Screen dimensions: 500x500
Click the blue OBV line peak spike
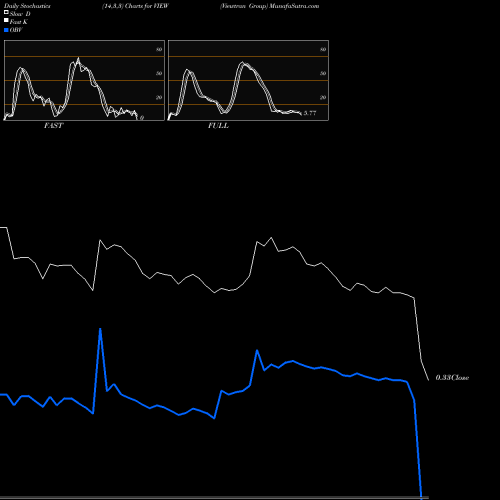(x=100, y=329)
